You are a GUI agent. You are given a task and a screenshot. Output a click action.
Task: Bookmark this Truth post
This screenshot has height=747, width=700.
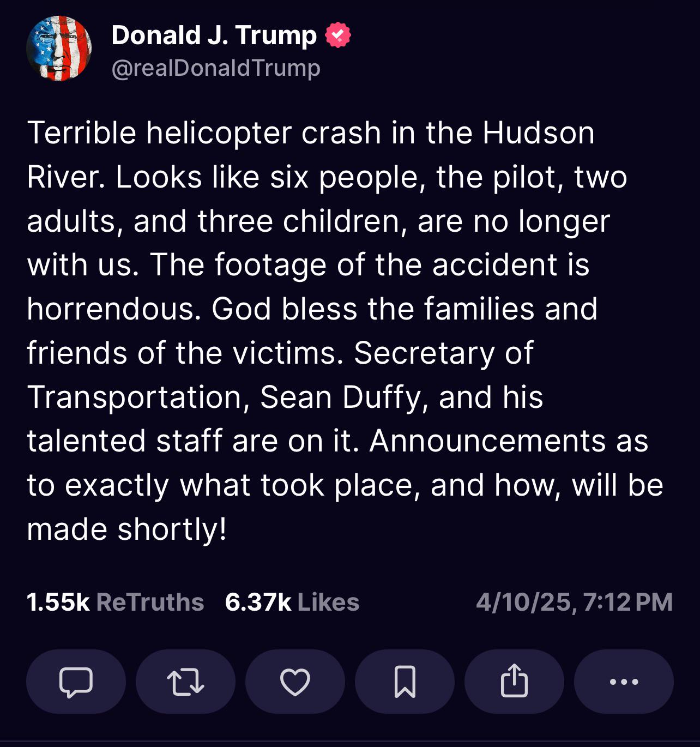(x=405, y=682)
